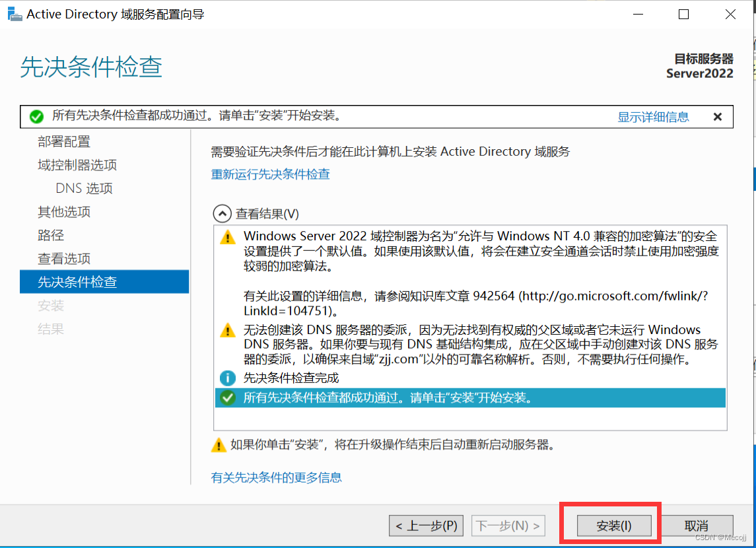Click the 安装(I) button

click(x=614, y=526)
